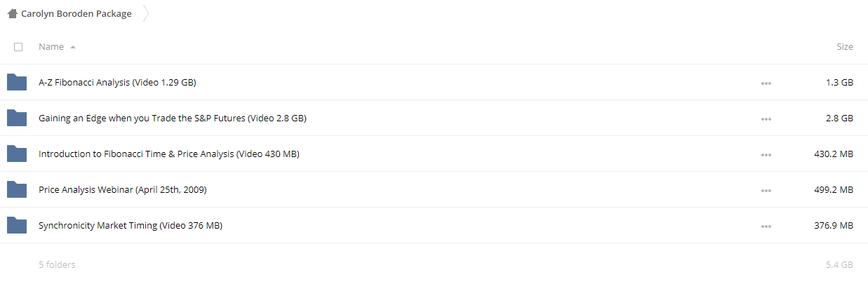This screenshot has height=284, width=868.
Task: Go to Carolyn Boroden Package breadcrumb
Action: (x=76, y=13)
